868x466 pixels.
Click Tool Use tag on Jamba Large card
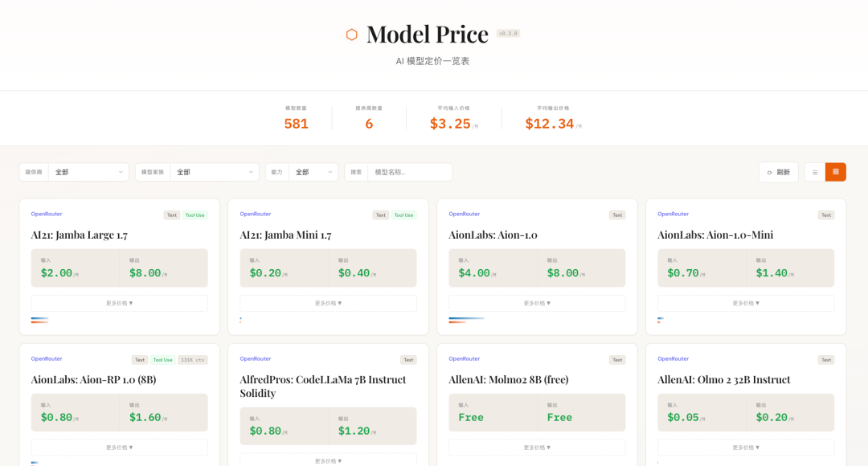[194, 215]
